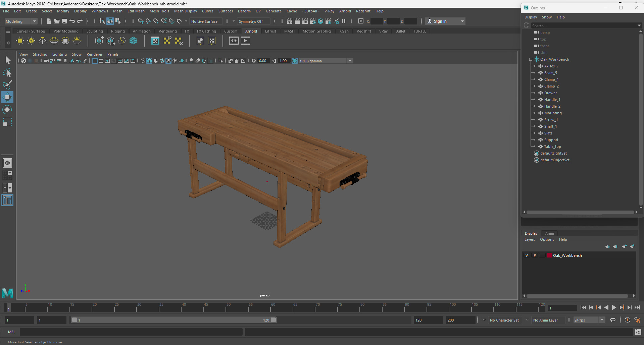Toggle playback P of Oak_Workbench layer

pos(534,255)
